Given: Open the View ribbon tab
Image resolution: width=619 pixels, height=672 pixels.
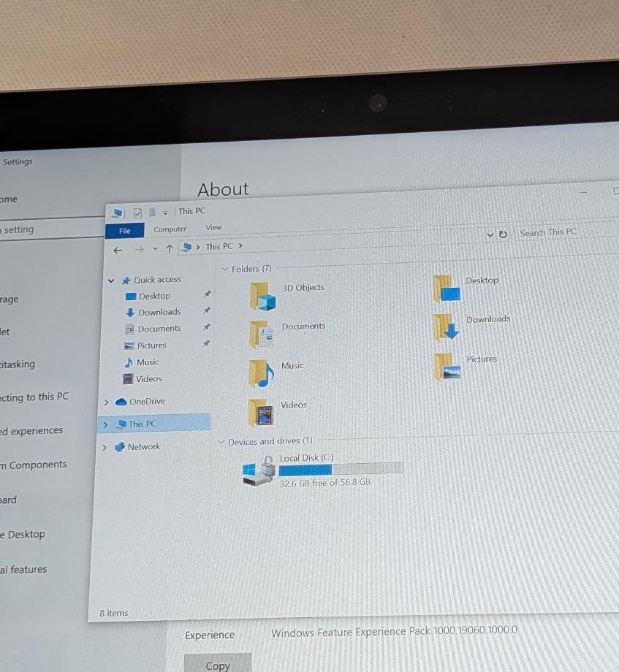Looking at the screenshot, I should (x=213, y=228).
